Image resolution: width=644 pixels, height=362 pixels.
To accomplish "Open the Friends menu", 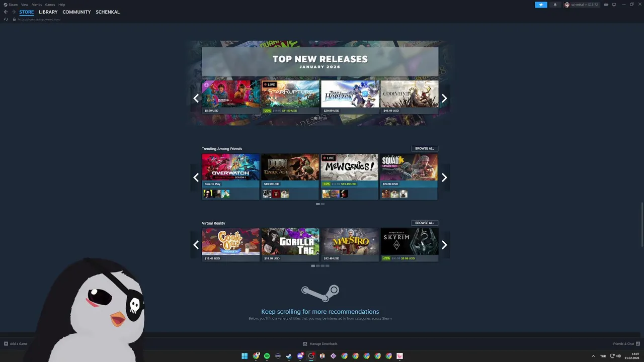I will pos(37,5).
